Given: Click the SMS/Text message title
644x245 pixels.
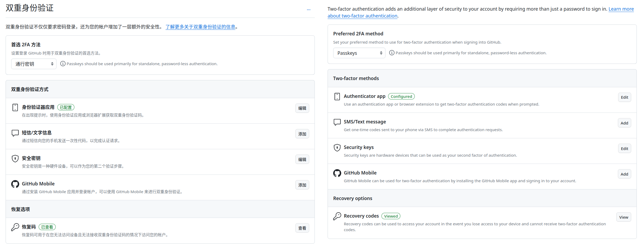Looking at the screenshot, I should pyautogui.click(x=365, y=122).
